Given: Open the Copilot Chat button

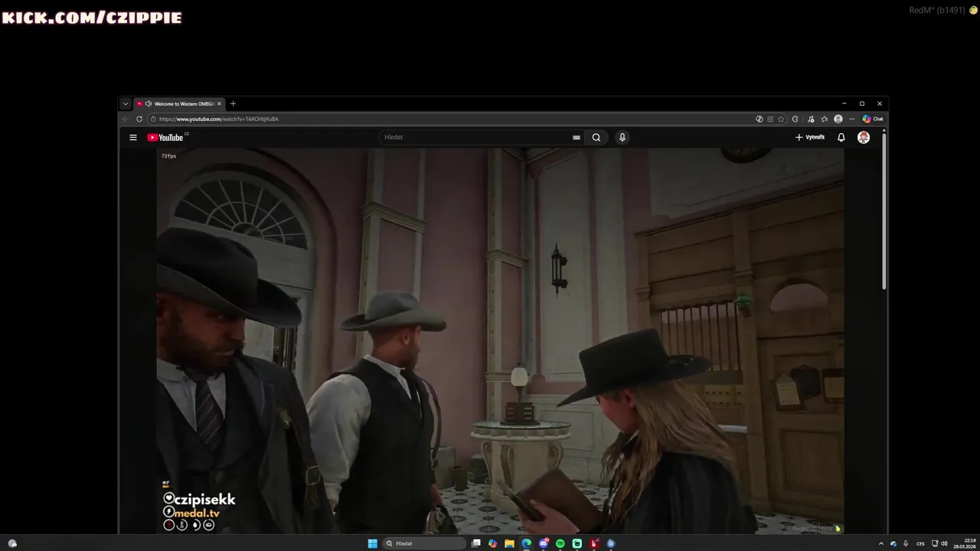Looking at the screenshot, I should [873, 119].
